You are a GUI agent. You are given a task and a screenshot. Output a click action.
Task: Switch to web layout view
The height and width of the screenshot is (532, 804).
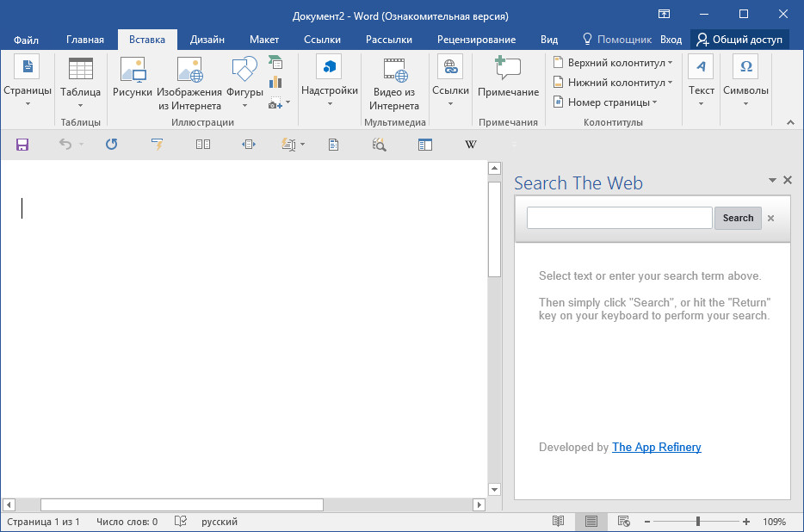[623, 522]
